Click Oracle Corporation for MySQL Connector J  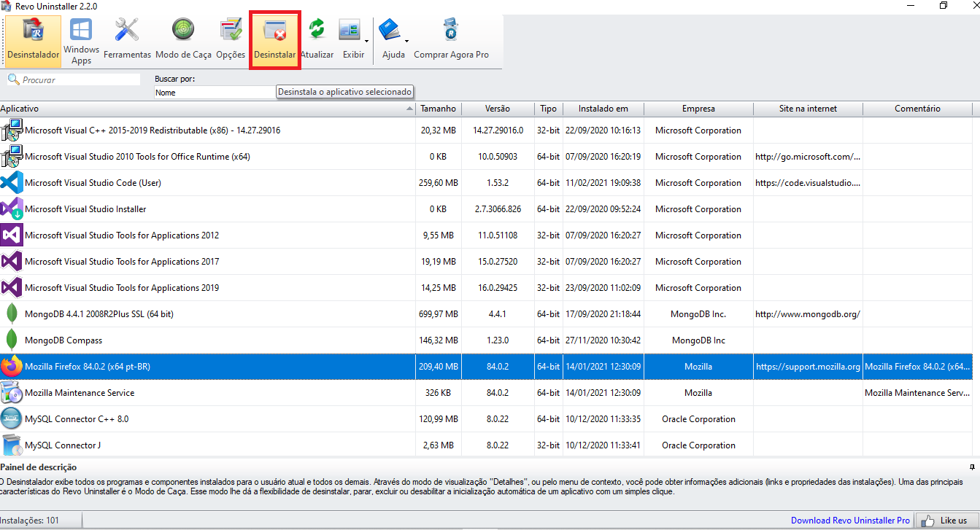(698, 445)
